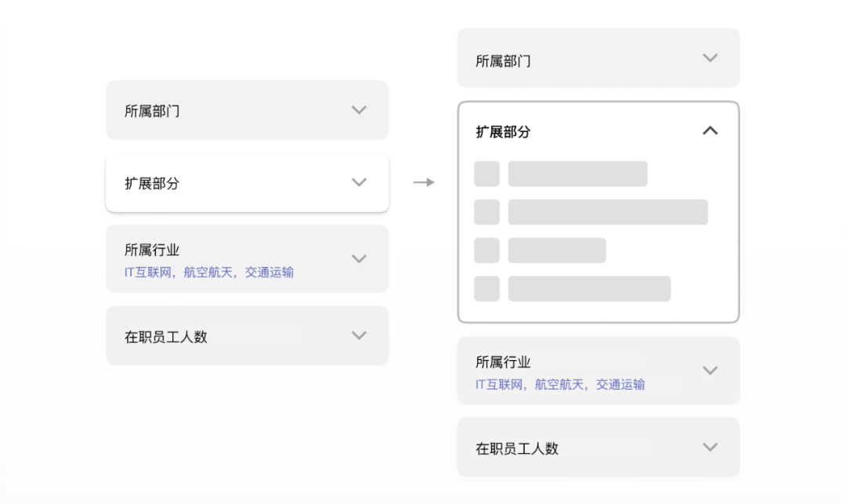Viewport: 846px width, 504px height.
Task: Click the 所属行业 chevron below the expanded panel
Action: click(x=710, y=370)
